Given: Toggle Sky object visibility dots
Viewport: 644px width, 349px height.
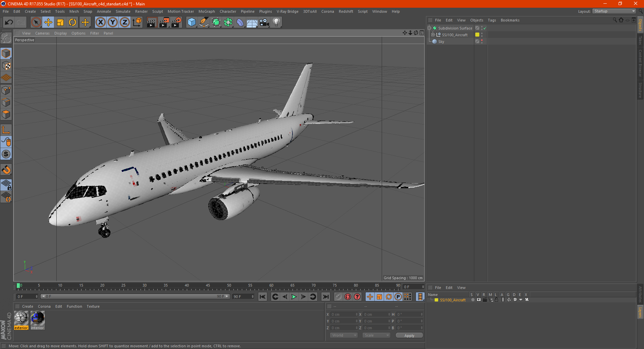Looking at the screenshot, I should pos(482,41).
